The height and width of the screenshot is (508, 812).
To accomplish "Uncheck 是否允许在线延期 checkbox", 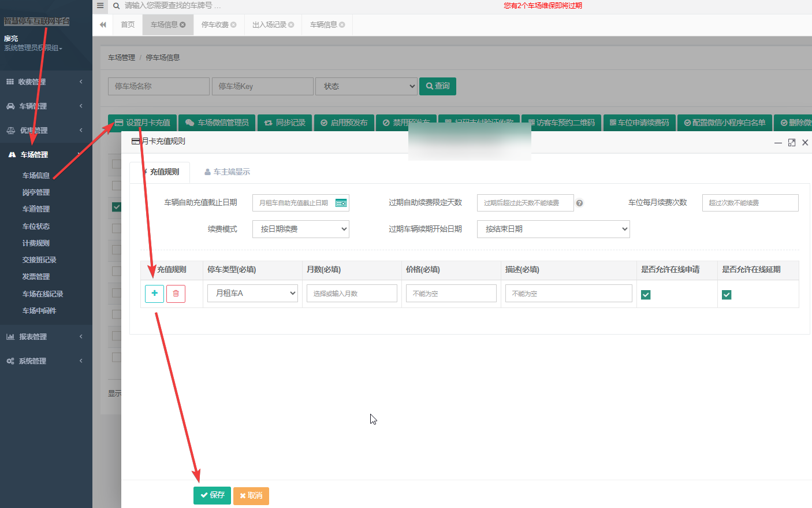I will coord(727,295).
